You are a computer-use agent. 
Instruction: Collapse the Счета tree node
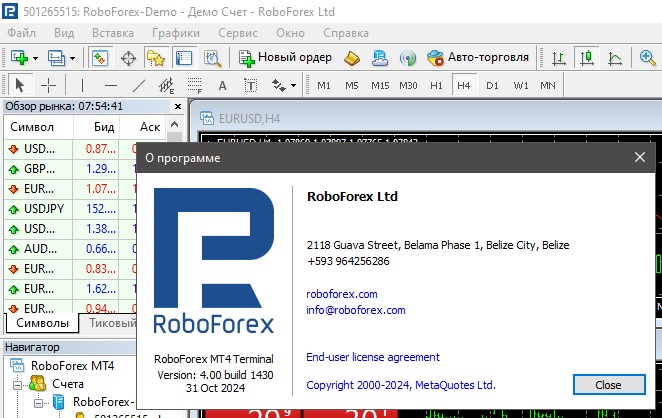pyautogui.click(x=17, y=385)
